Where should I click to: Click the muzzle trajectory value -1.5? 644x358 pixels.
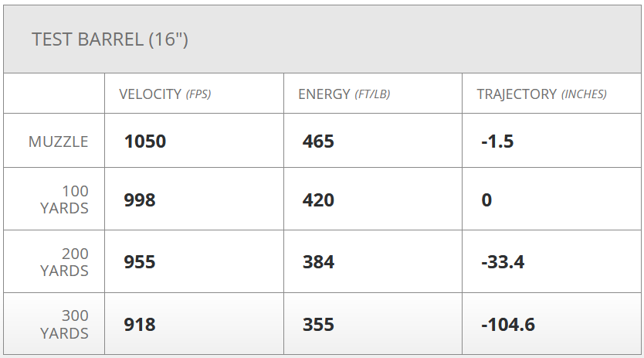tap(497, 141)
